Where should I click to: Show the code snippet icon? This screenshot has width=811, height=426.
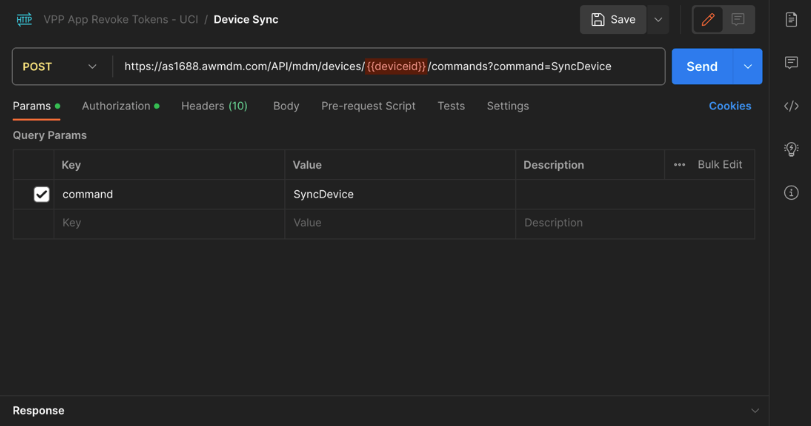click(791, 106)
